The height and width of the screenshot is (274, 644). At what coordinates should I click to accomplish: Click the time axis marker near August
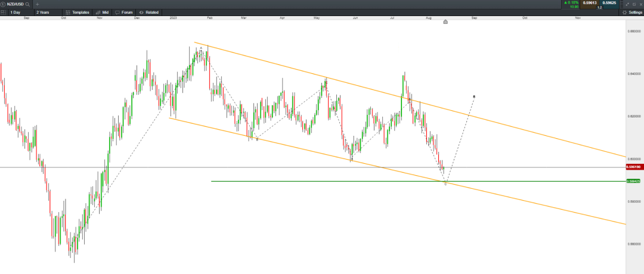coord(445,22)
